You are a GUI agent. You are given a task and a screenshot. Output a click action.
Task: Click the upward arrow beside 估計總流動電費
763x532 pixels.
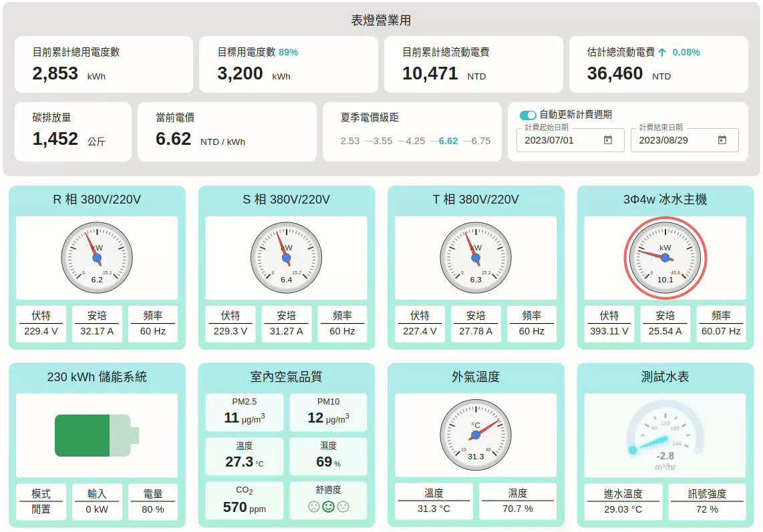click(662, 53)
